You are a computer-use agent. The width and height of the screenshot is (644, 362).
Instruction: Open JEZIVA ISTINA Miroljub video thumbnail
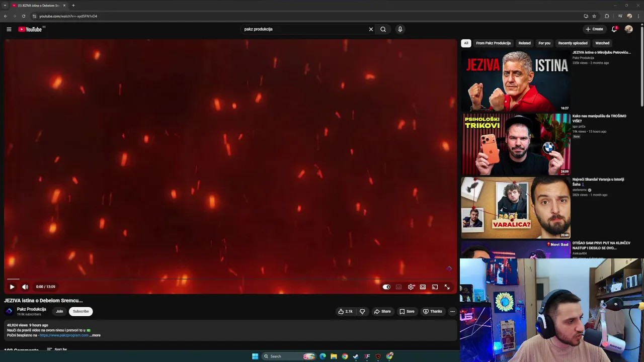pos(516,80)
